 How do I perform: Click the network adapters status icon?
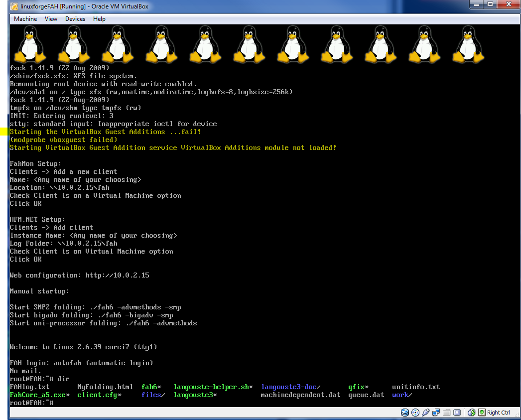pos(436,413)
